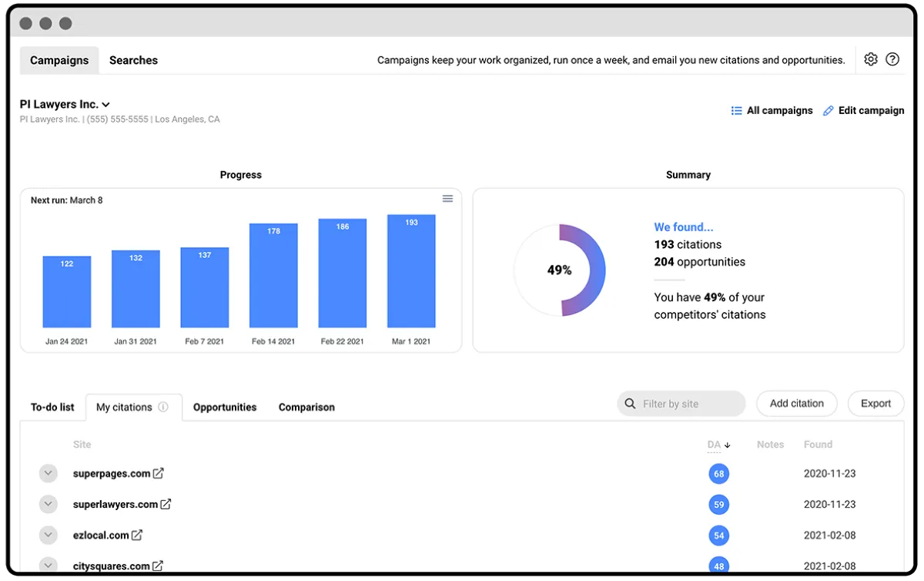Expand the ezlocal.com citation row

pos(48,535)
